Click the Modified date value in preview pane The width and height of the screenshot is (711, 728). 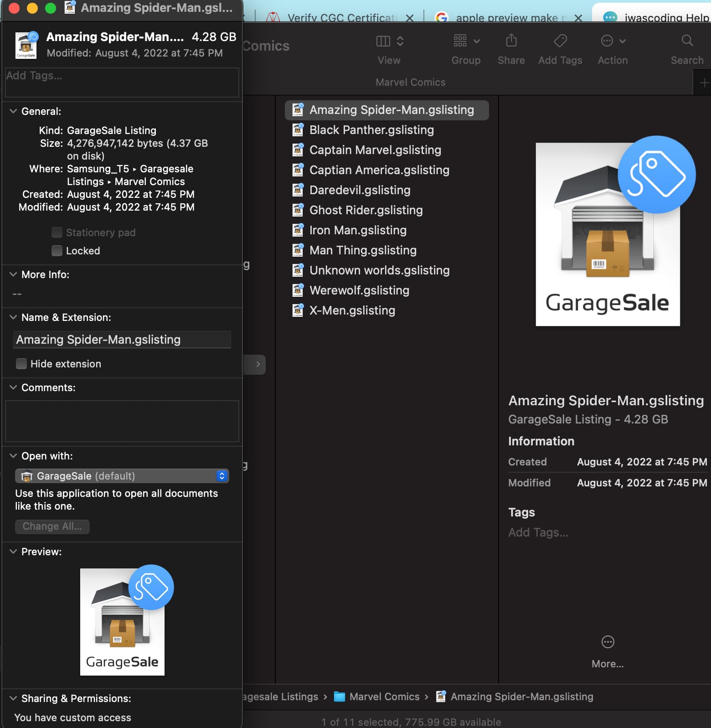[x=642, y=483]
